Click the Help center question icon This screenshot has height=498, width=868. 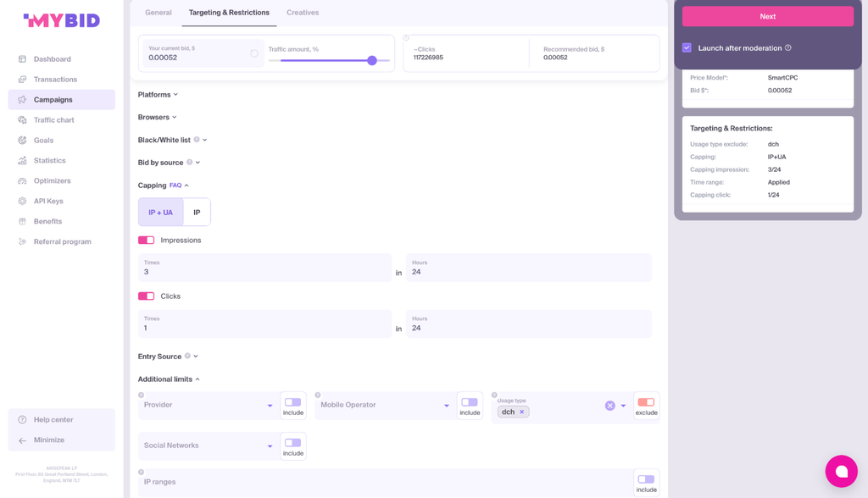22,419
